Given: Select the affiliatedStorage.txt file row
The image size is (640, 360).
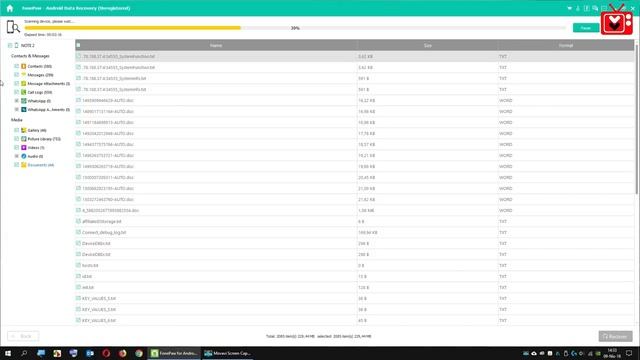Looking at the screenshot, I should pos(355,221).
